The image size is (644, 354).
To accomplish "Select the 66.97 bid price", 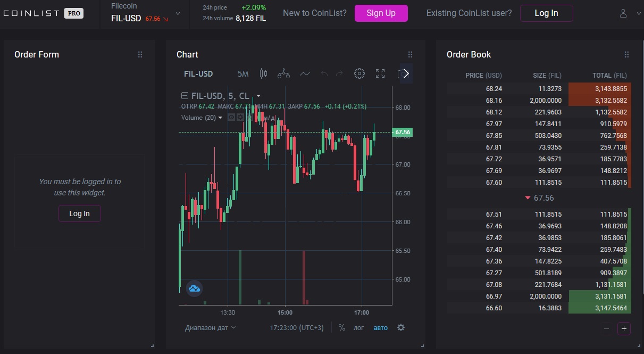I will coord(494,297).
